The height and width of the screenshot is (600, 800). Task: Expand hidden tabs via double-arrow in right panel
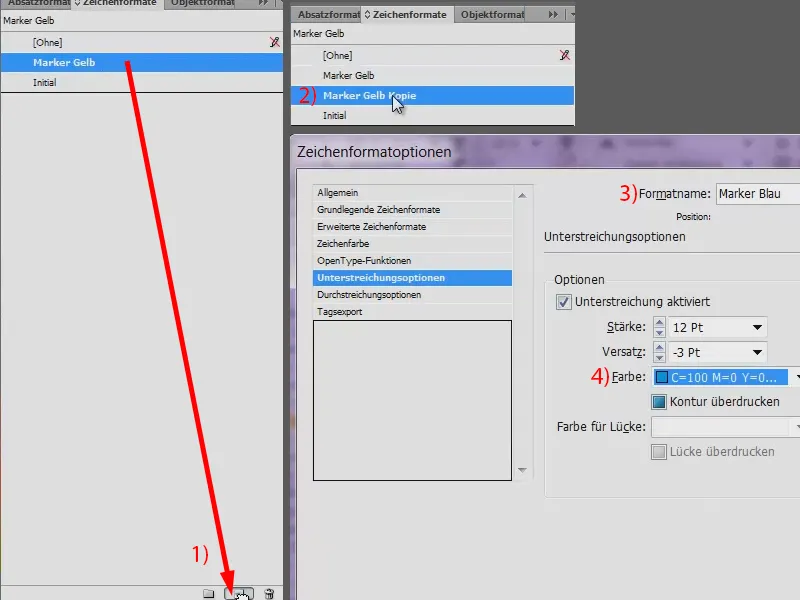pyautogui.click(x=553, y=15)
